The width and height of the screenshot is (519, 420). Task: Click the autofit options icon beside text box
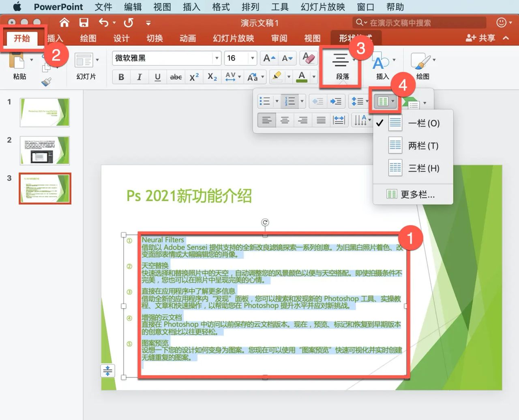coord(108,371)
